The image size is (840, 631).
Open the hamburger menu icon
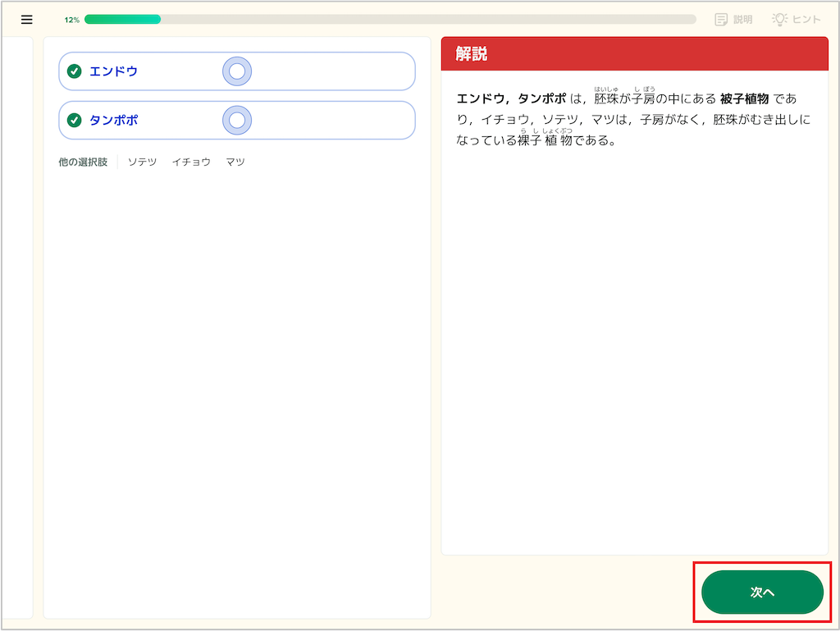pos(27,20)
